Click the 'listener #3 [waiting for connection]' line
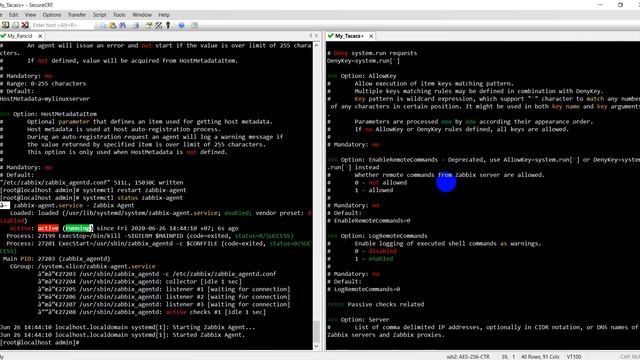640x360 pixels. tap(164, 304)
